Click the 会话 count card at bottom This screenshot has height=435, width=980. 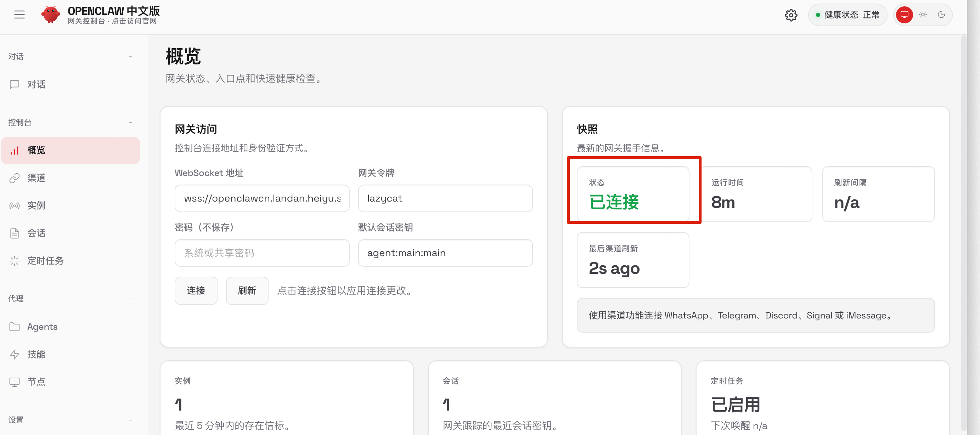click(555, 398)
